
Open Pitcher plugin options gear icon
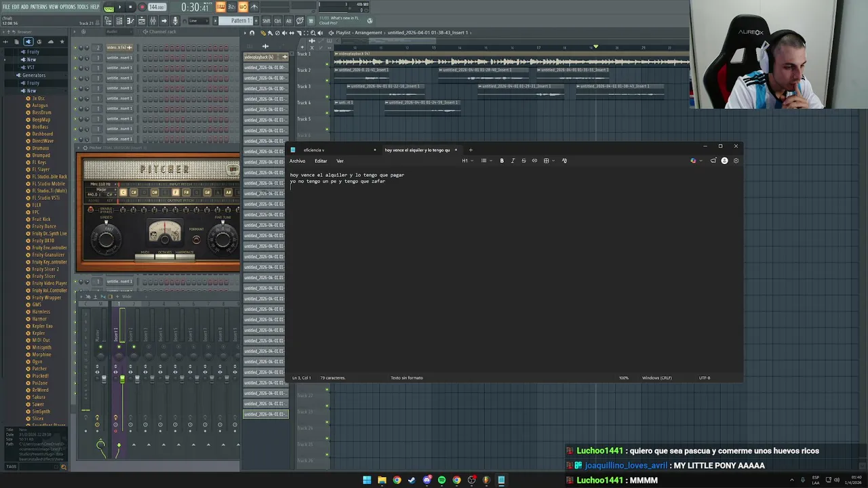point(85,148)
